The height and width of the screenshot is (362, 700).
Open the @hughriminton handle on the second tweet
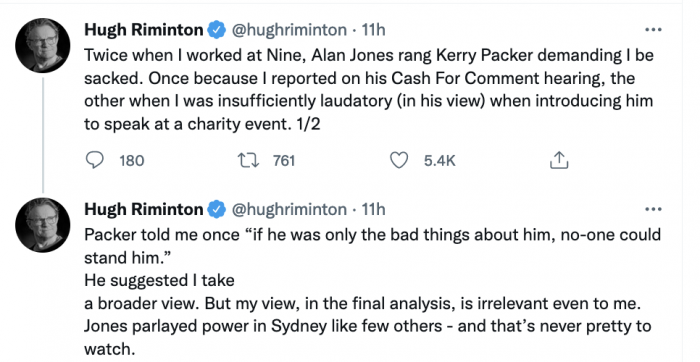[289, 209]
